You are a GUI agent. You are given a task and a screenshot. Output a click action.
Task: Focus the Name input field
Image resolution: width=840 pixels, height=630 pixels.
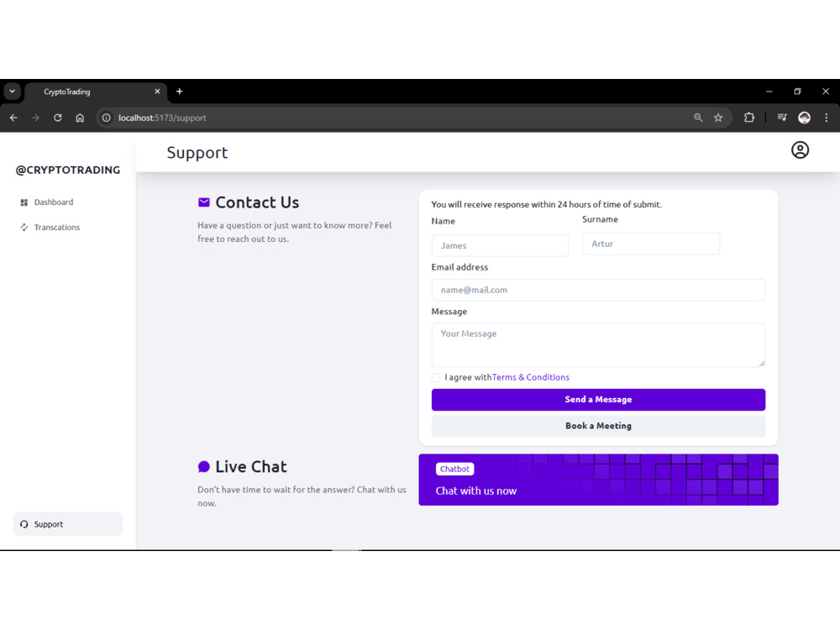pos(500,245)
